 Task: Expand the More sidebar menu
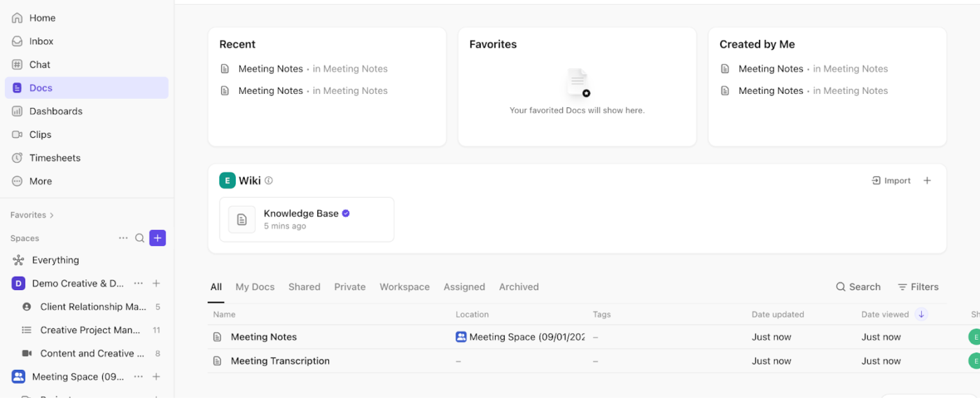click(41, 181)
